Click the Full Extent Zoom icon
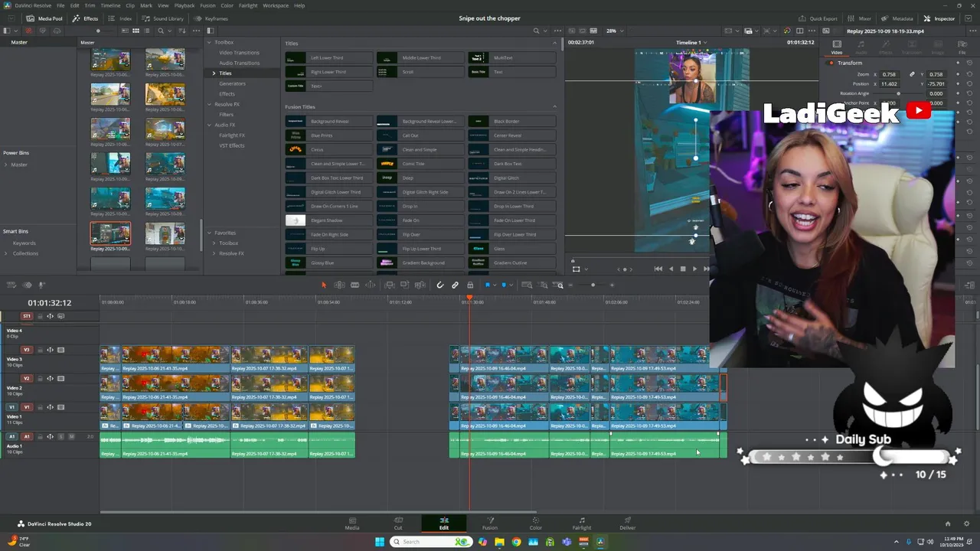This screenshot has height=551, width=980. click(527, 285)
